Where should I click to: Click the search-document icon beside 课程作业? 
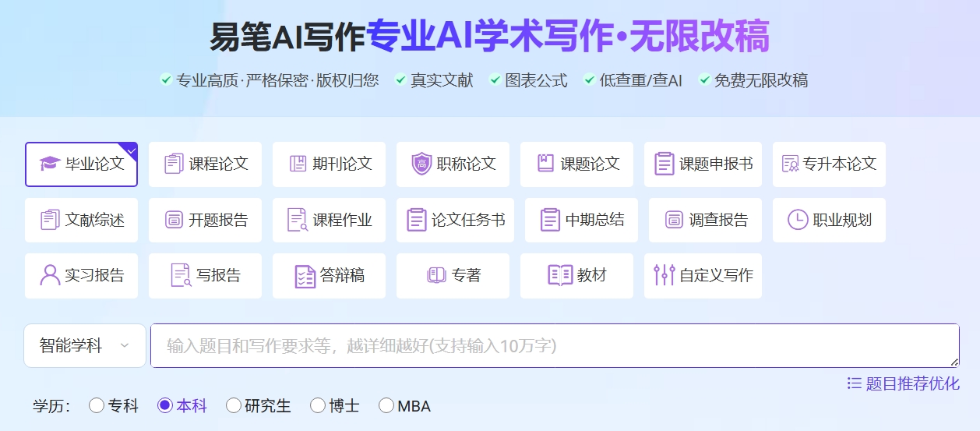pos(298,220)
